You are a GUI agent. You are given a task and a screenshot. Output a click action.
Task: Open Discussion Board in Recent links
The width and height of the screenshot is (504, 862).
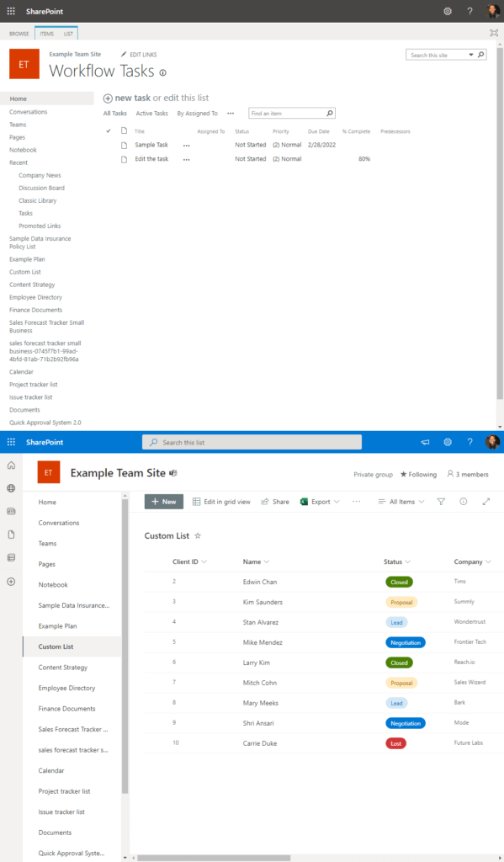coord(42,188)
